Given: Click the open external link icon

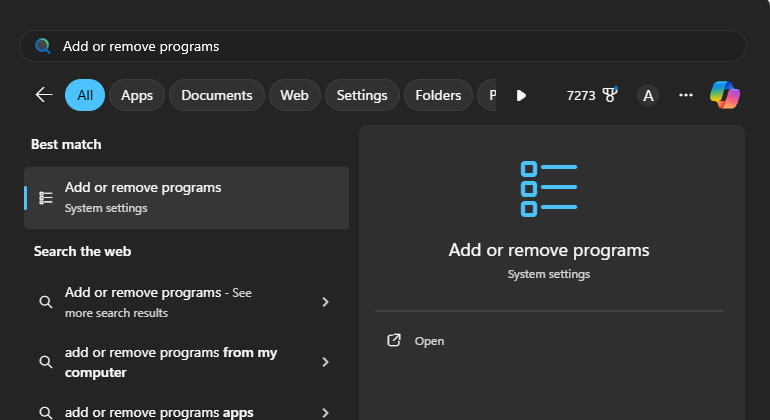Looking at the screenshot, I should [394, 340].
